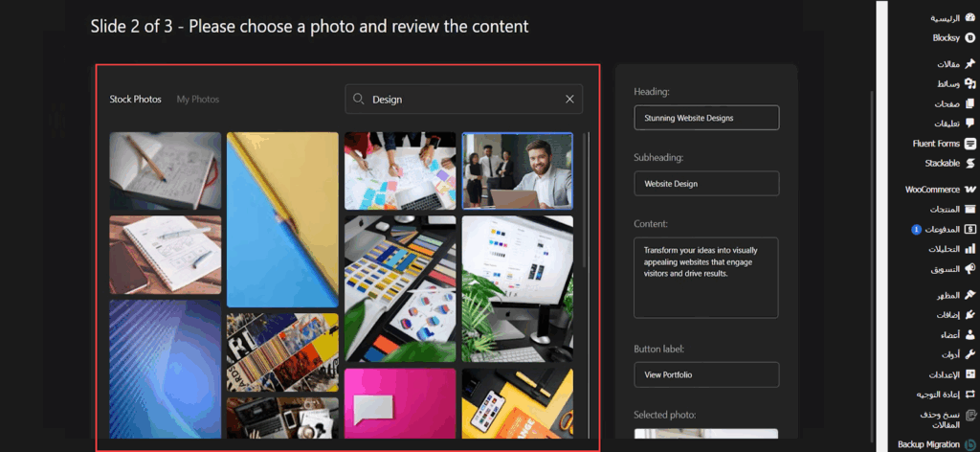Click the magnifier icon in photo search
Viewport: 980px width, 452px height.
tap(359, 99)
